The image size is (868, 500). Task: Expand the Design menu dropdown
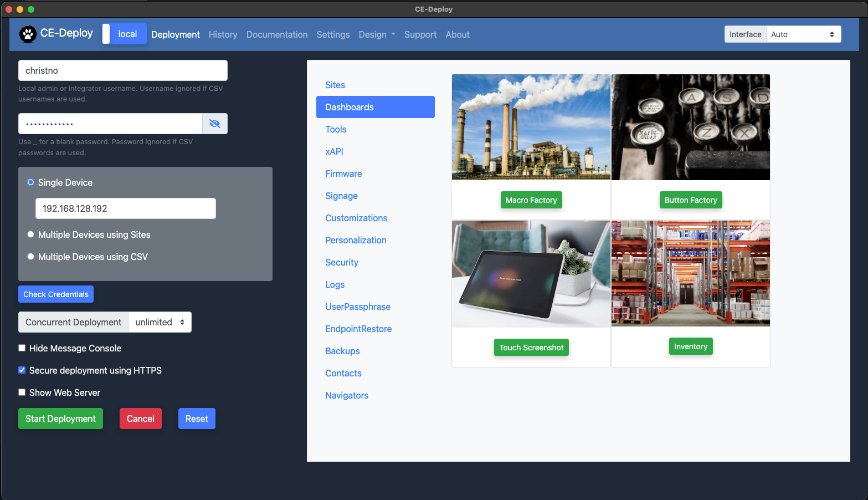coord(377,34)
